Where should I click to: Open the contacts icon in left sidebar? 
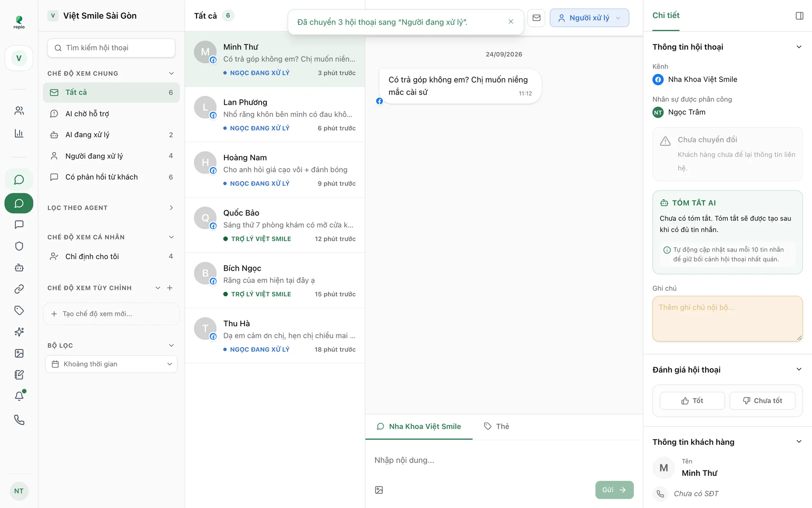coord(19,111)
